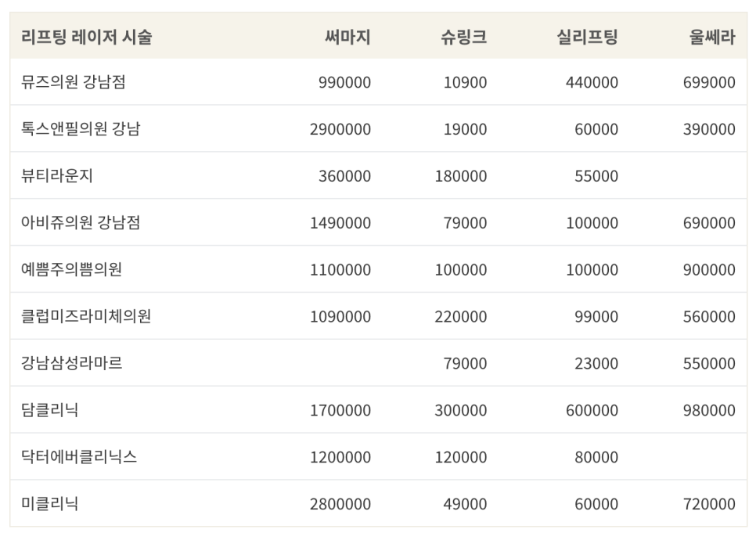Viewport: 756px width, 540px height.
Task: Select the 뮤즈의원 강남점 row name
Action: [74, 82]
